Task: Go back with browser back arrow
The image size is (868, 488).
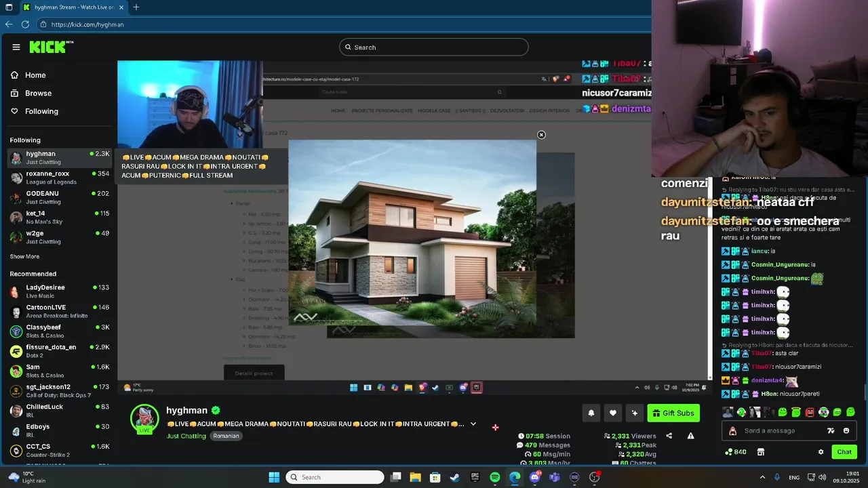Action: point(9,24)
